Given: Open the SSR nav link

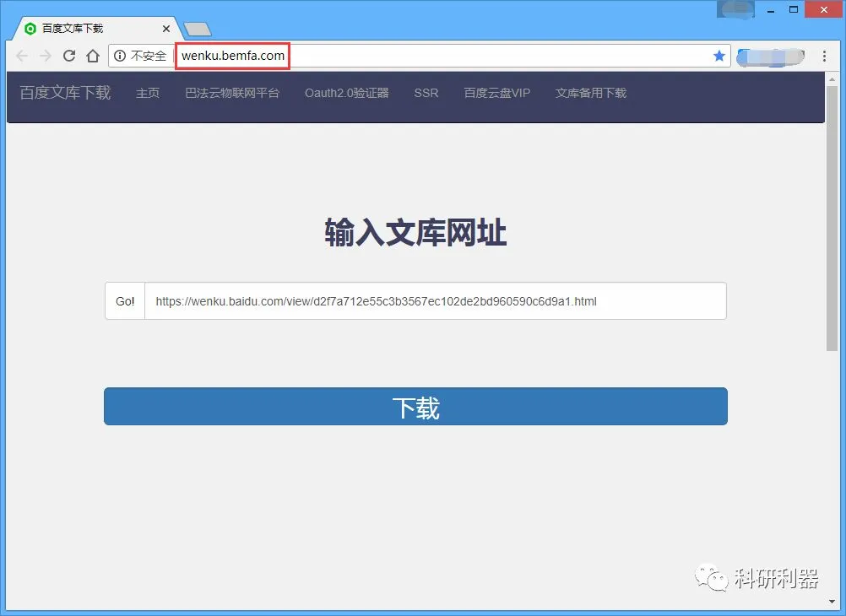Looking at the screenshot, I should tap(426, 93).
